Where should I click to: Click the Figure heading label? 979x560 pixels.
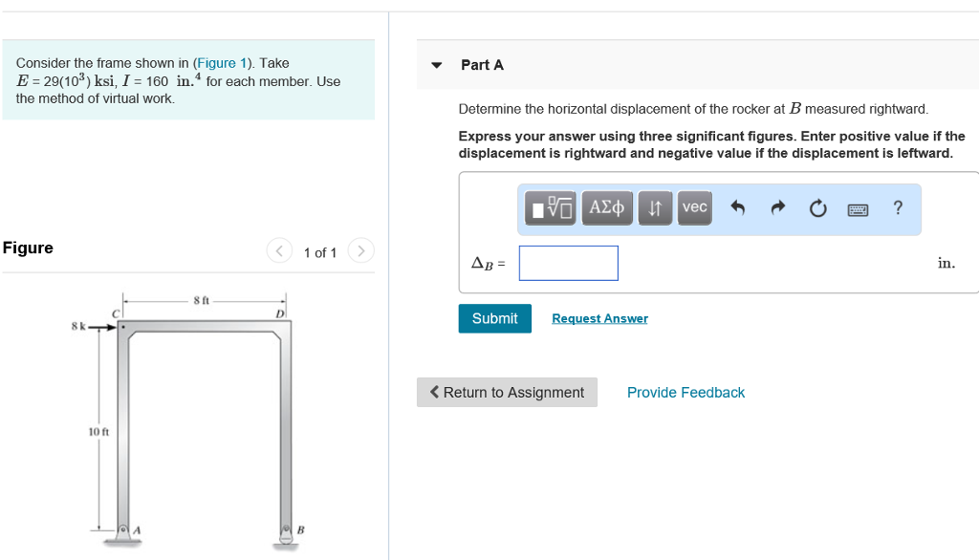[28, 248]
